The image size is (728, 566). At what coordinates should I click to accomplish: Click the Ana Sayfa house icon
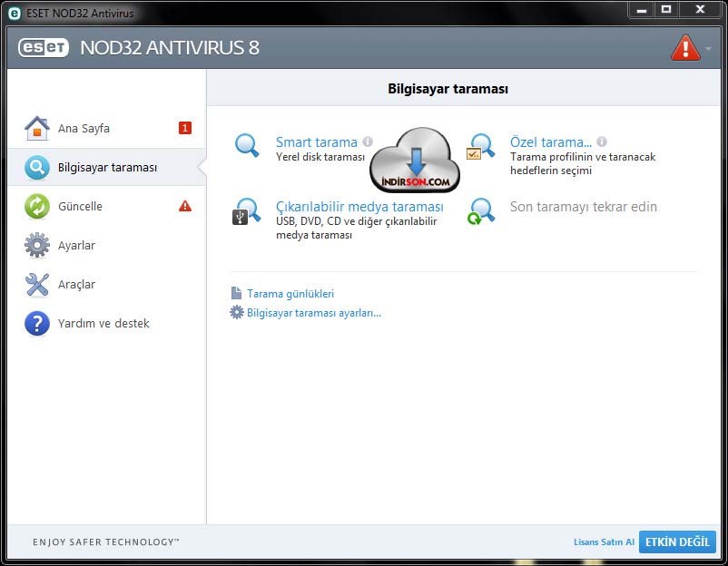pyautogui.click(x=37, y=128)
